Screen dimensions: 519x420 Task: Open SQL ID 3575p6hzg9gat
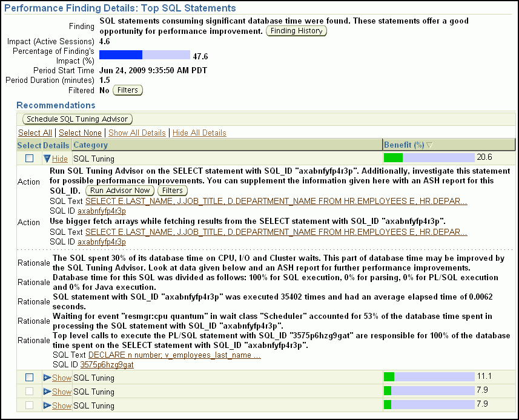point(107,364)
